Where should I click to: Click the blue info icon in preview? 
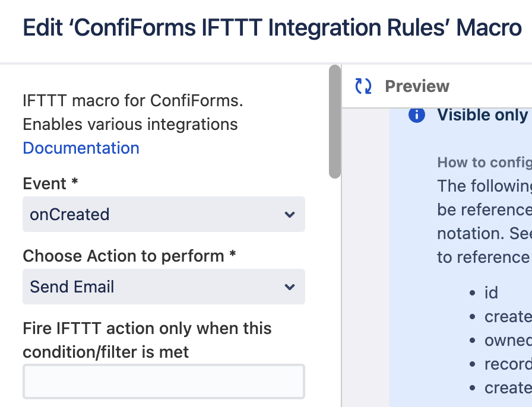tap(417, 115)
